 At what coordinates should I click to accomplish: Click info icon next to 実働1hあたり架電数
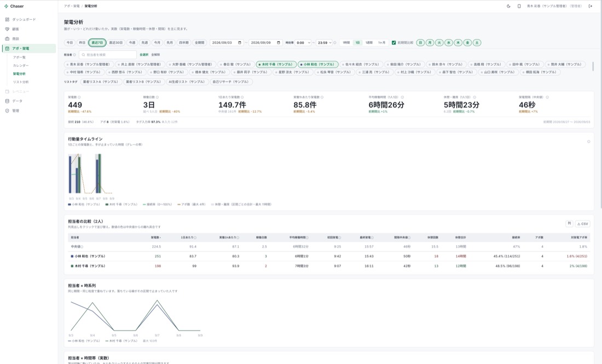pos(322,97)
